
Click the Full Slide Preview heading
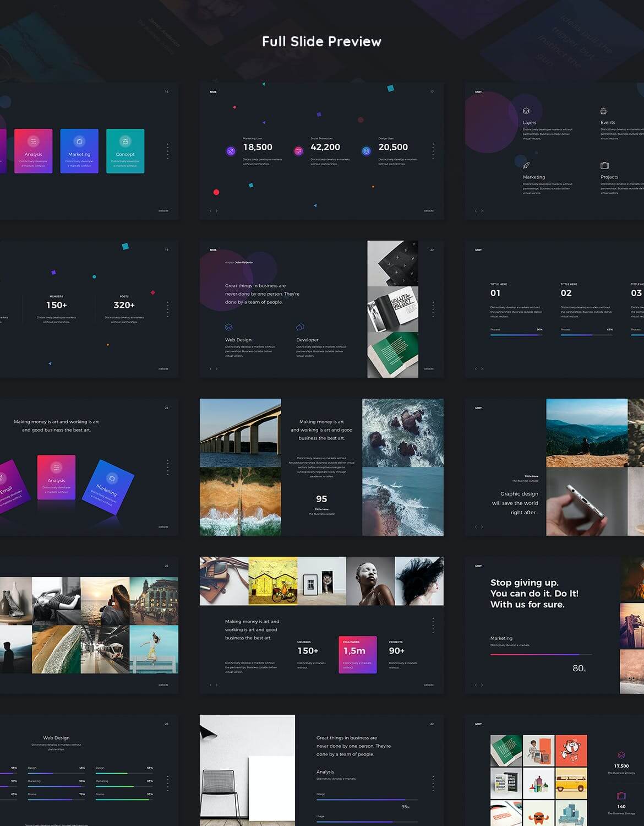pos(321,42)
